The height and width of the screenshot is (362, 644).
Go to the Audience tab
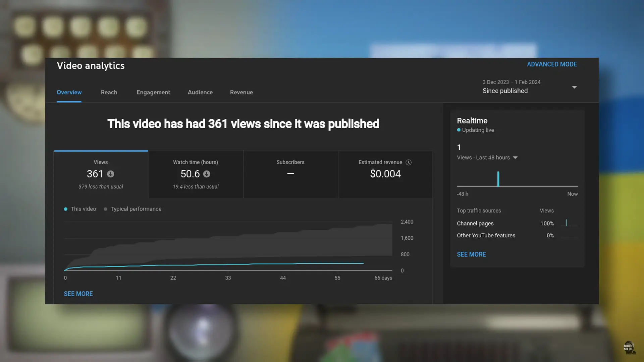200,92
